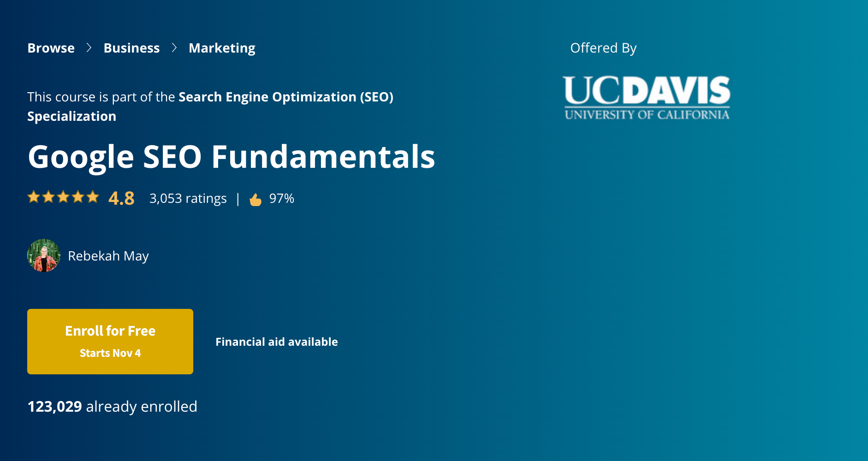The image size is (868, 461).
Task: Click the 3,053 ratings text
Action: click(187, 198)
